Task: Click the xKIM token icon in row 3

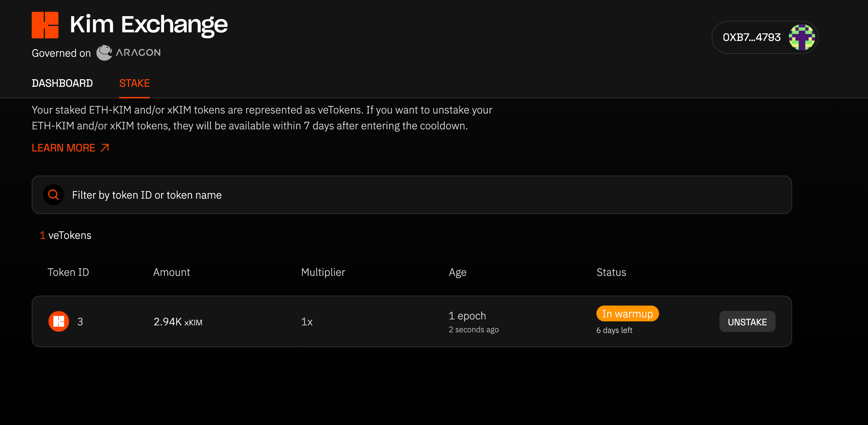Action: pyautogui.click(x=59, y=321)
